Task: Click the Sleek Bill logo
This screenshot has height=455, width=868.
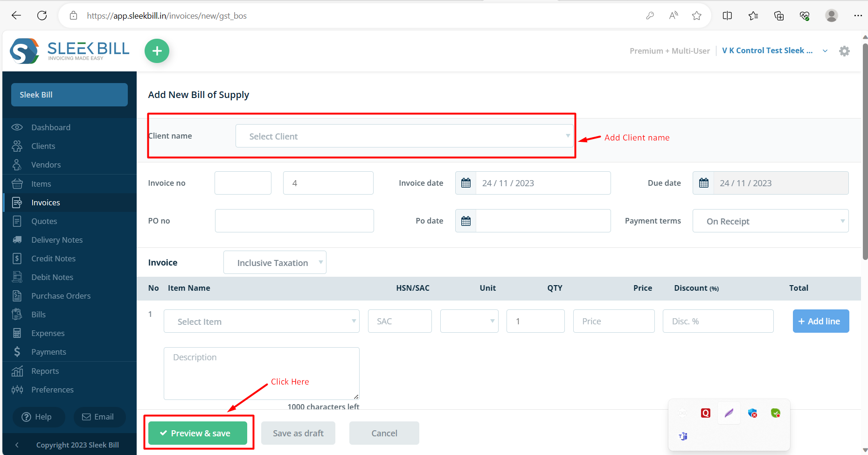Action: [70, 51]
